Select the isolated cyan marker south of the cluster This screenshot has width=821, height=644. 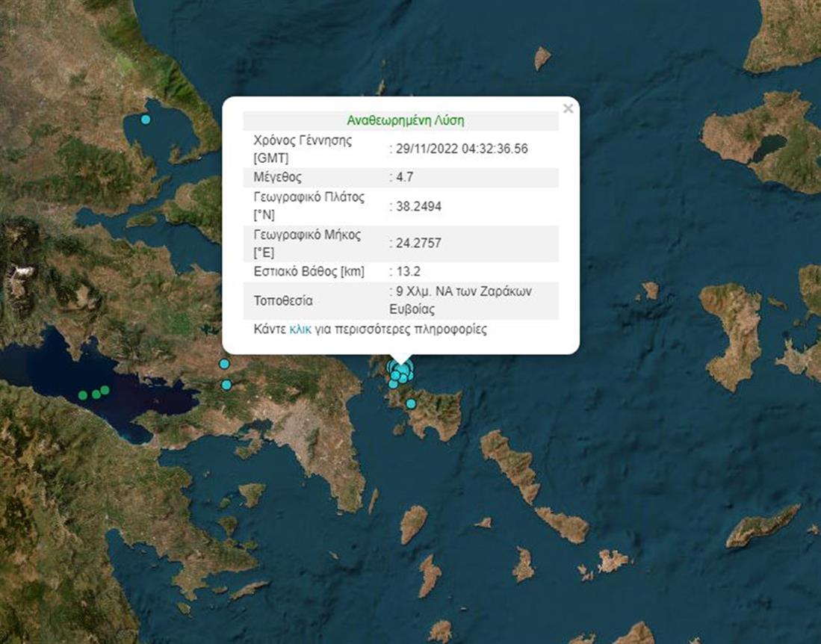click(x=411, y=404)
